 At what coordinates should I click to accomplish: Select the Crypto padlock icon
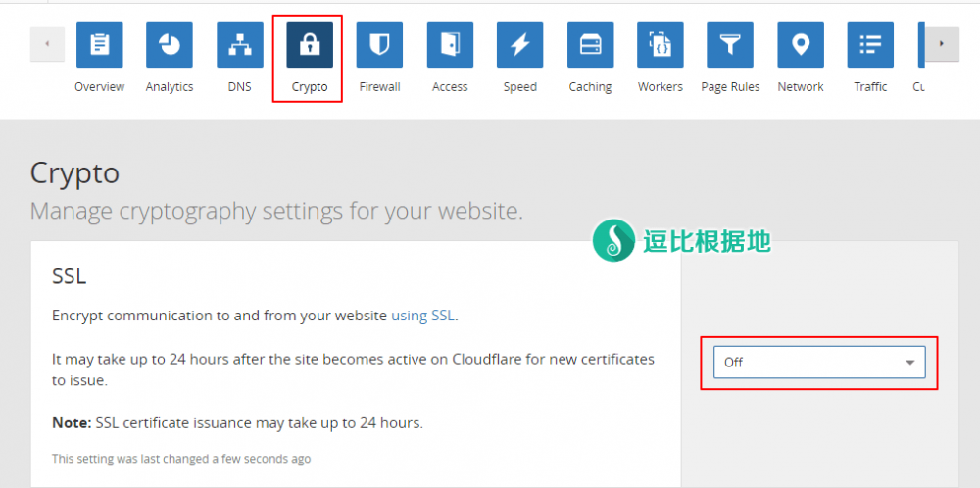[x=310, y=45]
